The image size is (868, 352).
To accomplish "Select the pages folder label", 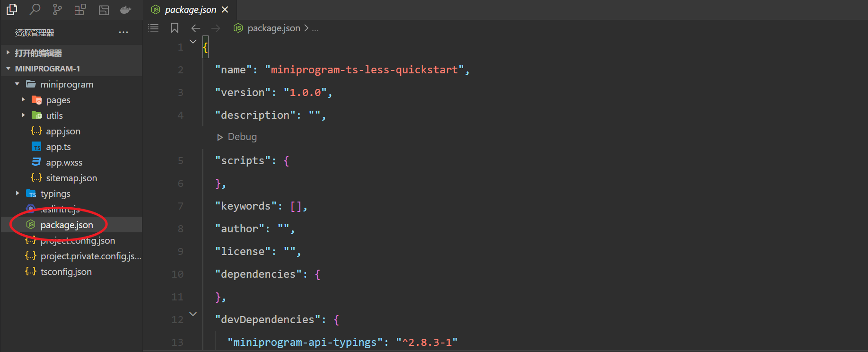I will click(58, 100).
